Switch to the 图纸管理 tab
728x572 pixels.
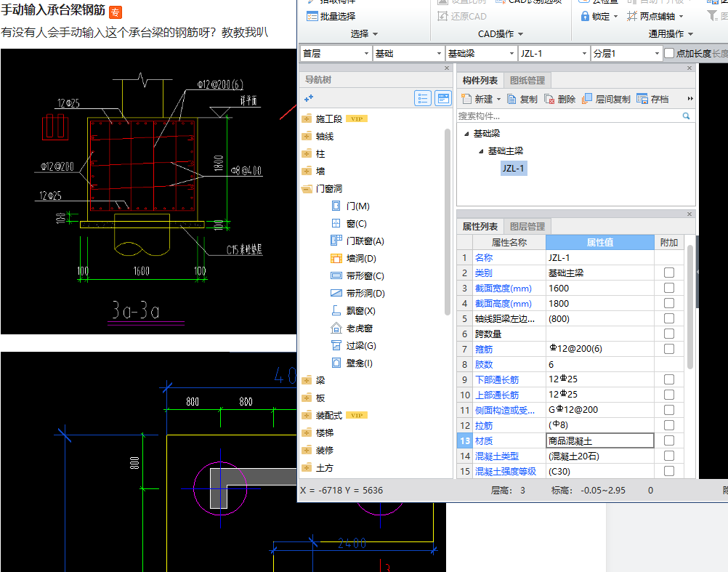527,80
